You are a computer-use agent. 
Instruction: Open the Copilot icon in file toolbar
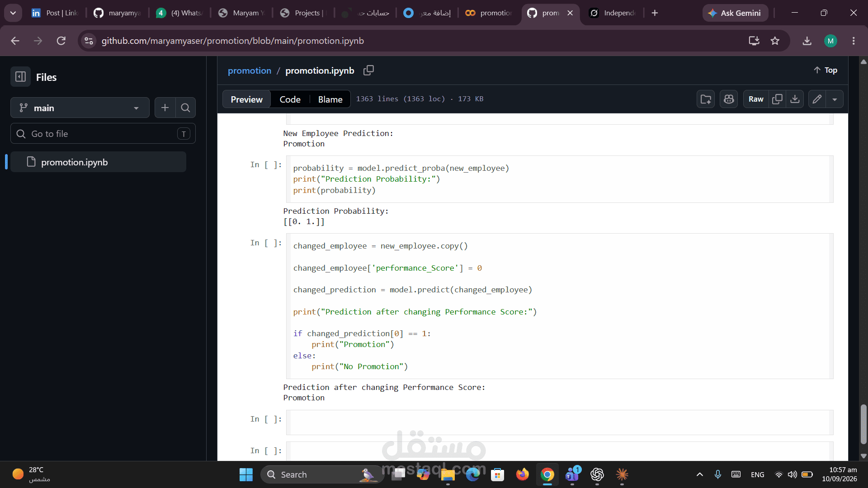point(729,99)
